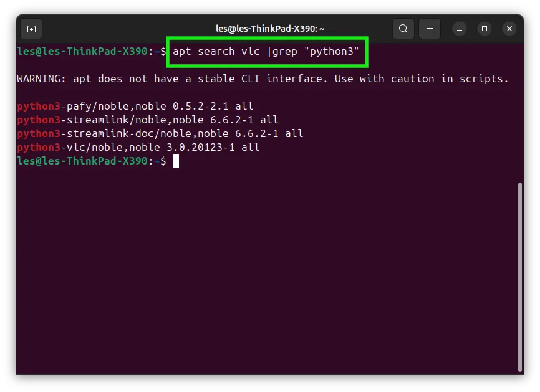Image resolution: width=540 pixels, height=392 pixels.
Task: Click the python3-streamlink-doc package line
Action: point(160,133)
